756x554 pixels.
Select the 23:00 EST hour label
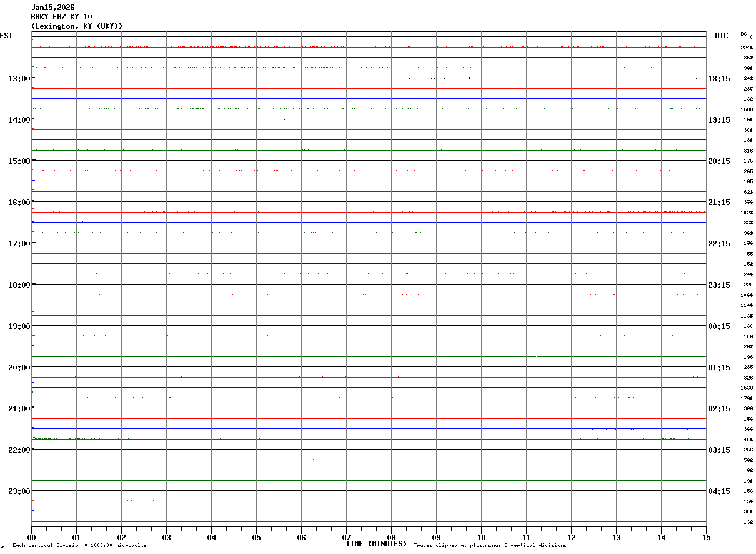[x=19, y=491]
